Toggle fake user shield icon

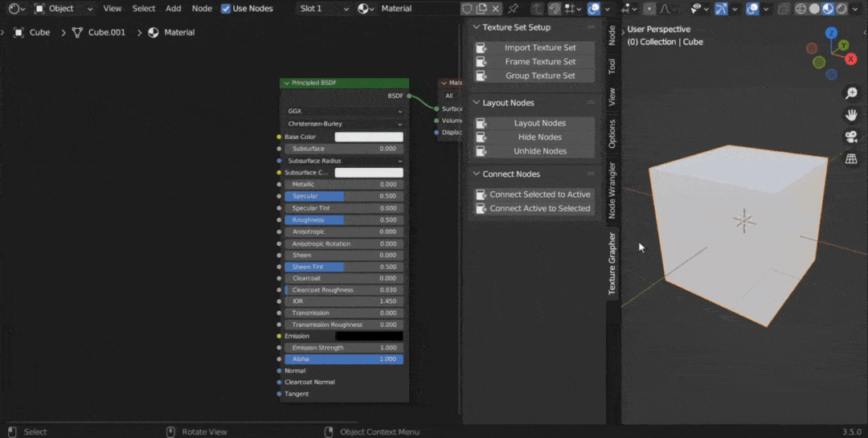[x=467, y=9]
